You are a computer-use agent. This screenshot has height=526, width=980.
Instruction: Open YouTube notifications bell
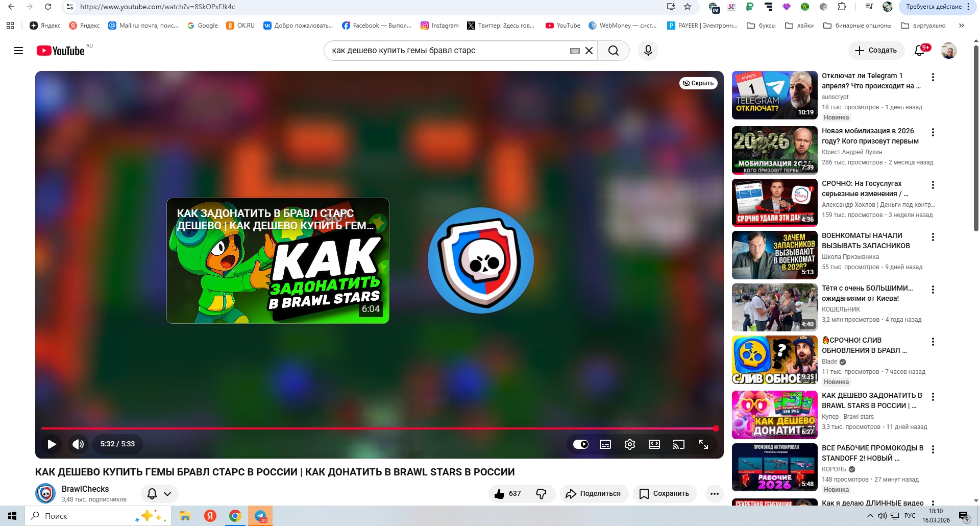click(920, 51)
